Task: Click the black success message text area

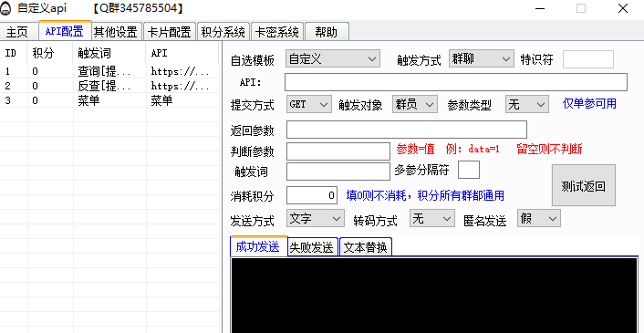Action: point(434,296)
